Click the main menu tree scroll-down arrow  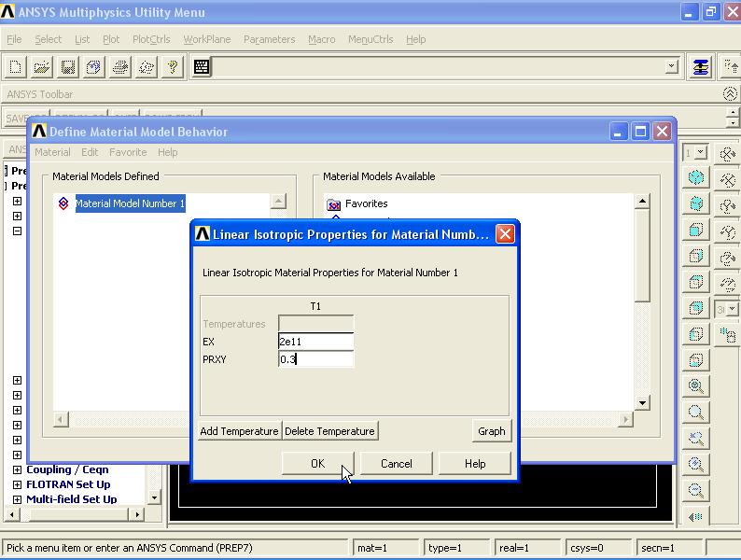(x=154, y=497)
